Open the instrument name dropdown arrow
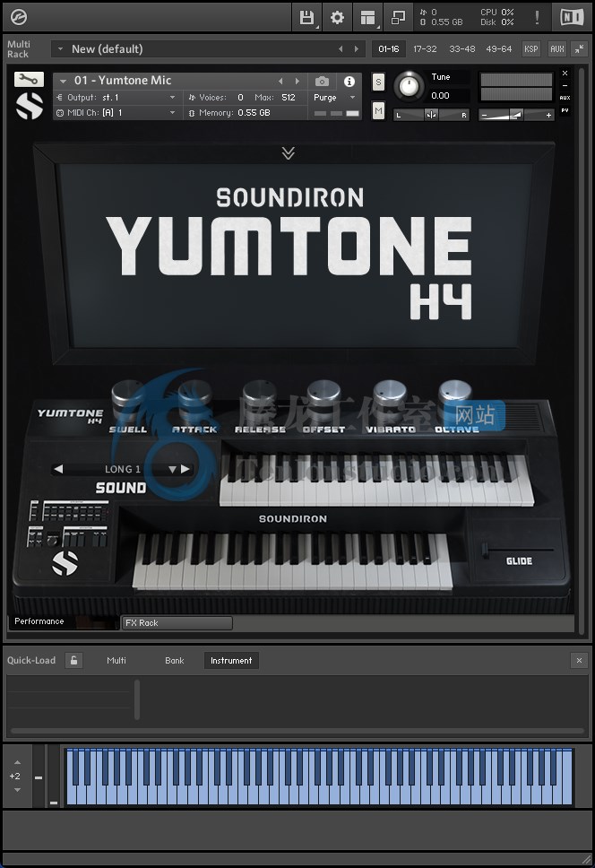The width and height of the screenshot is (595, 868). tap(63, 81)
